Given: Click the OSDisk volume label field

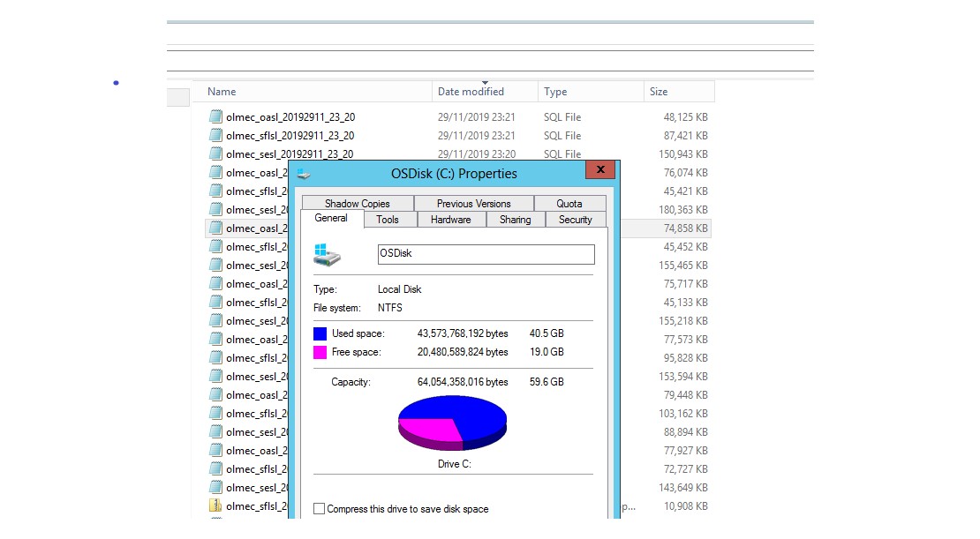Looking at the screenshot, I should [486, 254].
